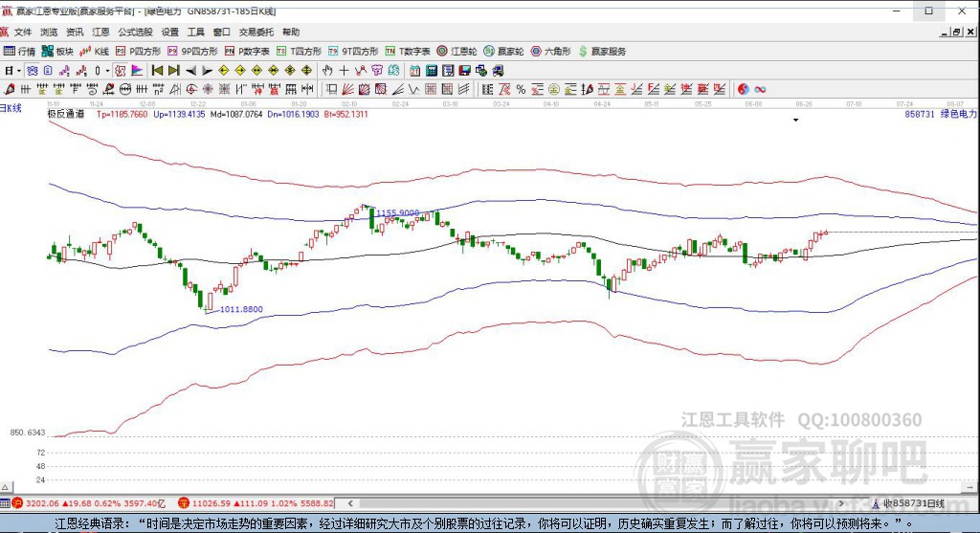Click the Tp=1185.7660 indicator value

[x=122, y=114]
